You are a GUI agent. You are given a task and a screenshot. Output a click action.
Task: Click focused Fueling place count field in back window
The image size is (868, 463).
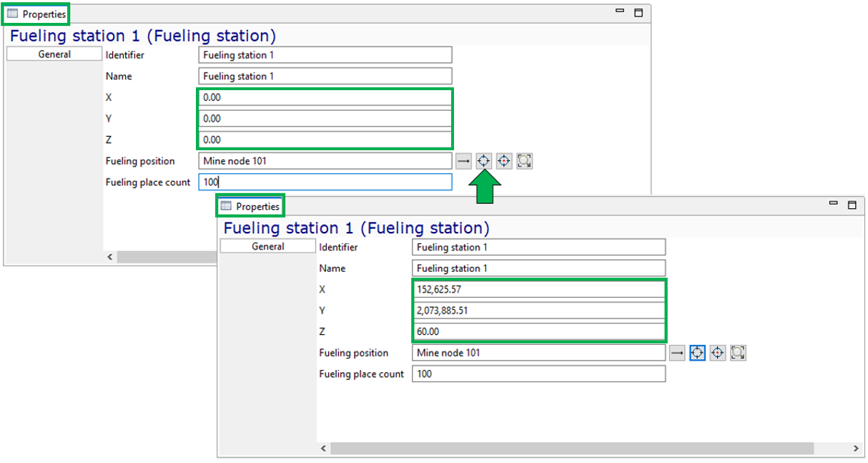(325, 182)
